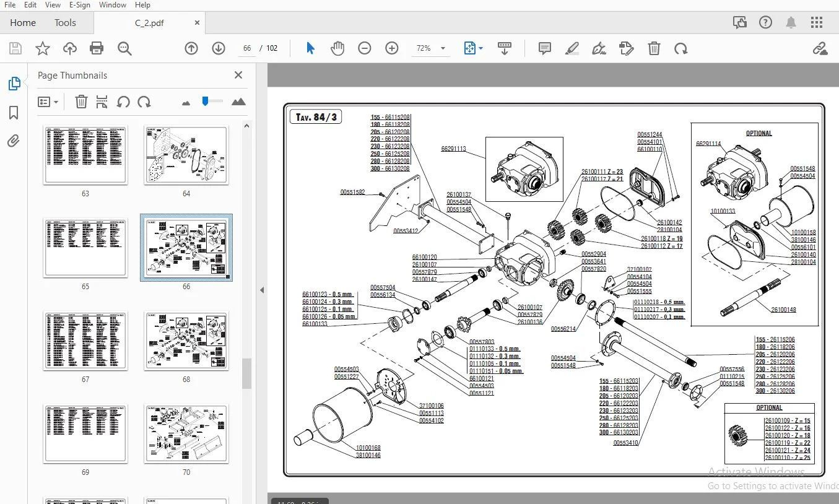Open Help question mark icon
The width and height of the screenshot is (839, 504).
pos(765,23)
